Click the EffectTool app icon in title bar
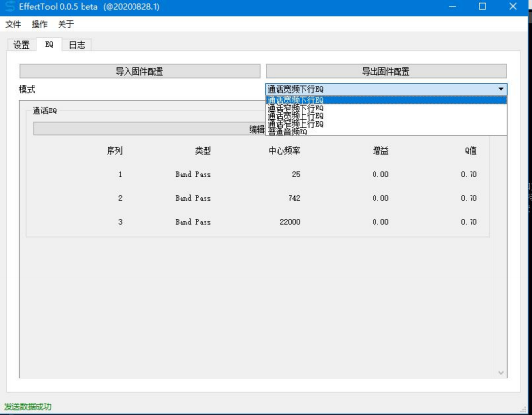This screenshot has height=415, width=532. [11, 7]
